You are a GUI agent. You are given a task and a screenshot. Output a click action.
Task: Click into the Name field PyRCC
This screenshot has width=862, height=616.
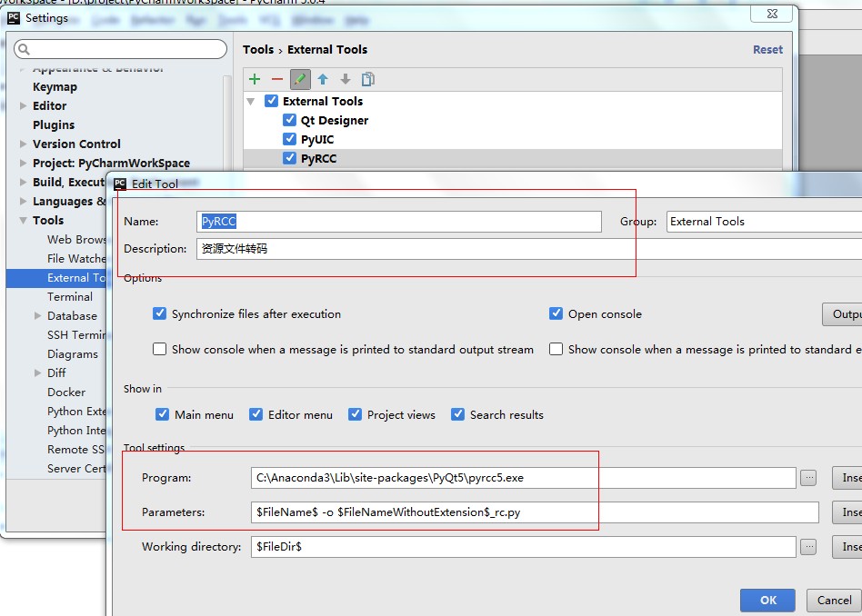399,222
